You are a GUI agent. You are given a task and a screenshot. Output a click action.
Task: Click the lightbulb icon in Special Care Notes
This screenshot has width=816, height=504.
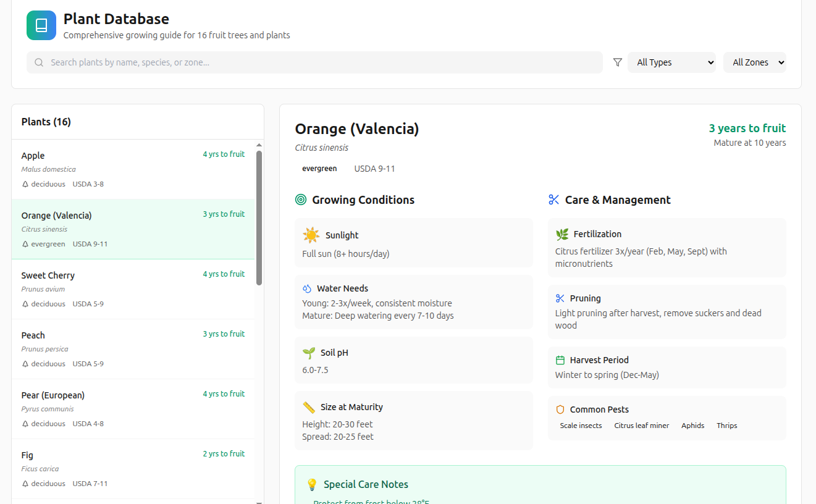point(312,485)
